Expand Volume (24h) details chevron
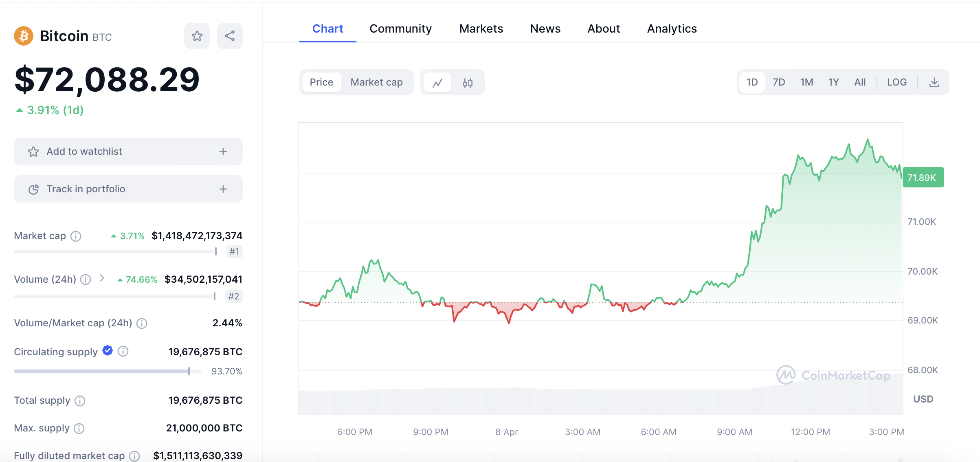980x462 pixels. click(x=102, y=278)
